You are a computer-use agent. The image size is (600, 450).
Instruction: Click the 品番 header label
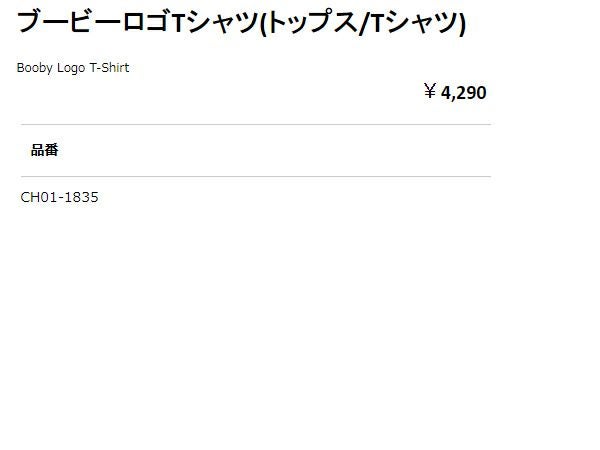[45, 150]
